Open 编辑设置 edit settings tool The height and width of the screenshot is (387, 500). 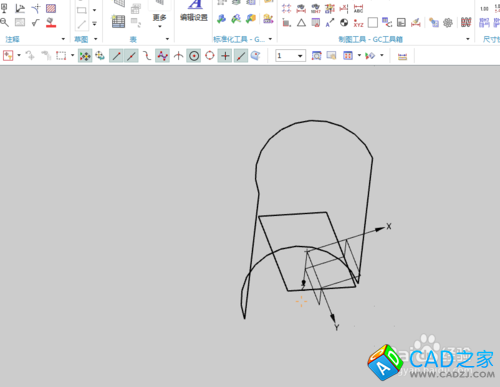[194, 11]
